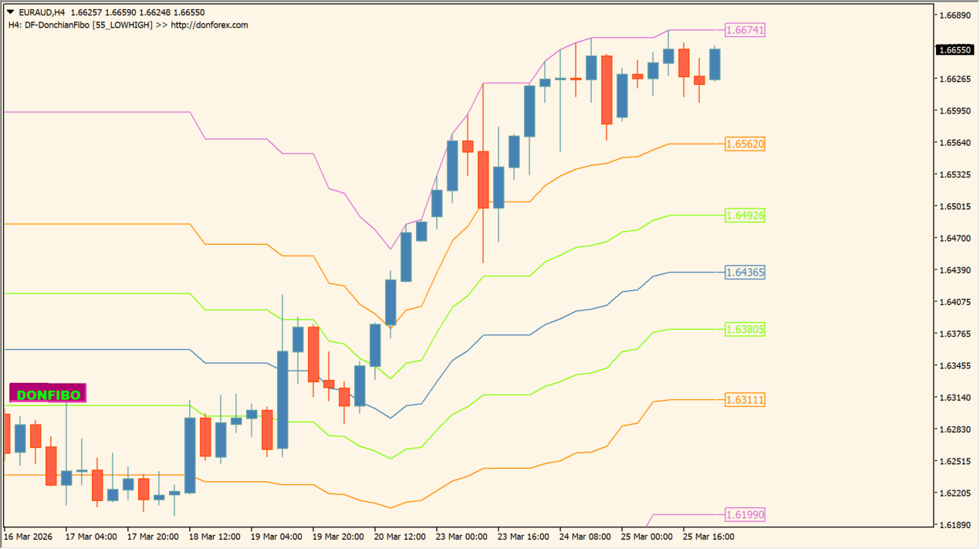Click the 20 Mar 12:00 time axis label
Screen dimensions: 980x549
400,536
